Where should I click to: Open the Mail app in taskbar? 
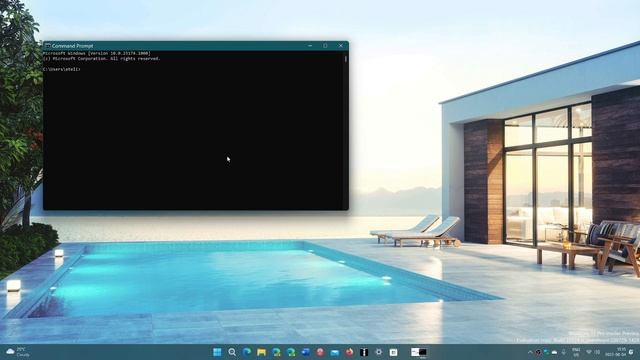(335, 352)
